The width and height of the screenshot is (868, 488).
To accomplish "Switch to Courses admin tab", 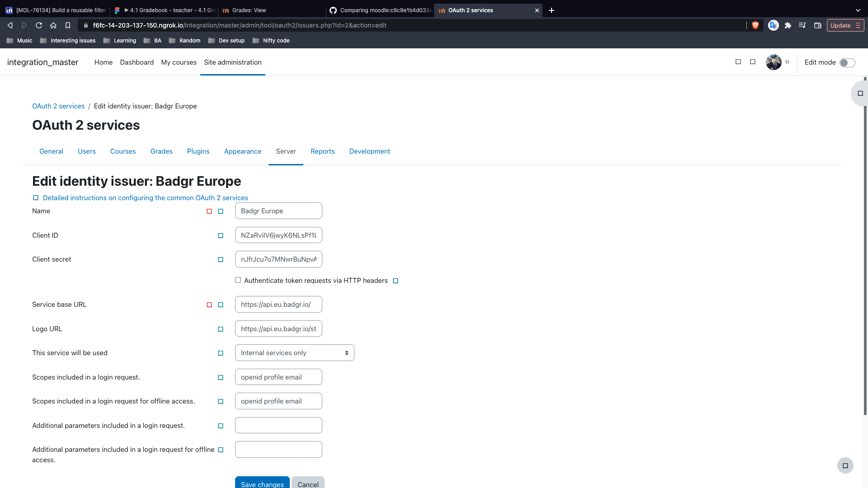I will (123, 151).
